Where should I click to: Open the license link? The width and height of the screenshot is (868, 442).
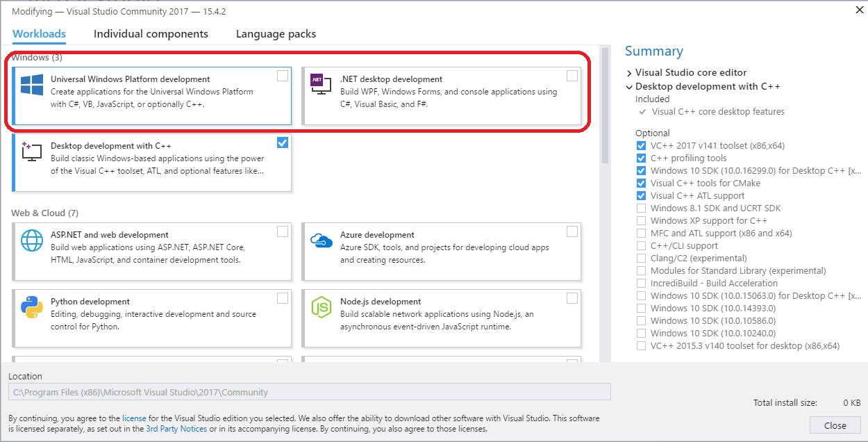tap(134, 418)
